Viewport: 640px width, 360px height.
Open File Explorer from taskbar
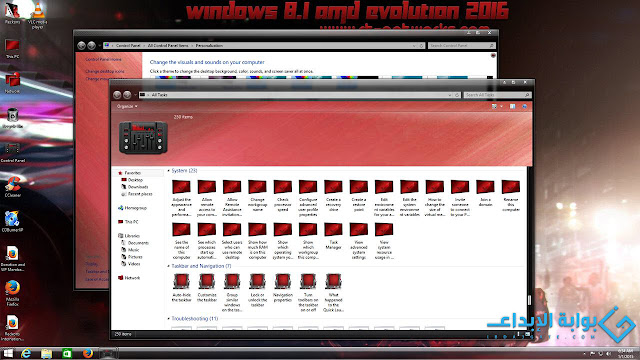47,353
